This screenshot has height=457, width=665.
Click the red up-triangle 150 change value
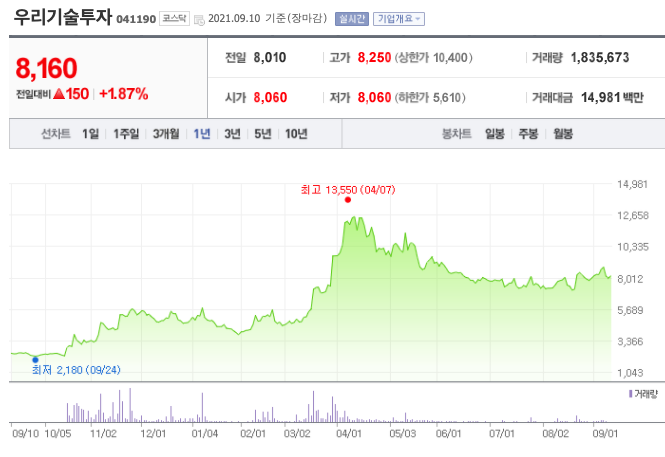71,94
